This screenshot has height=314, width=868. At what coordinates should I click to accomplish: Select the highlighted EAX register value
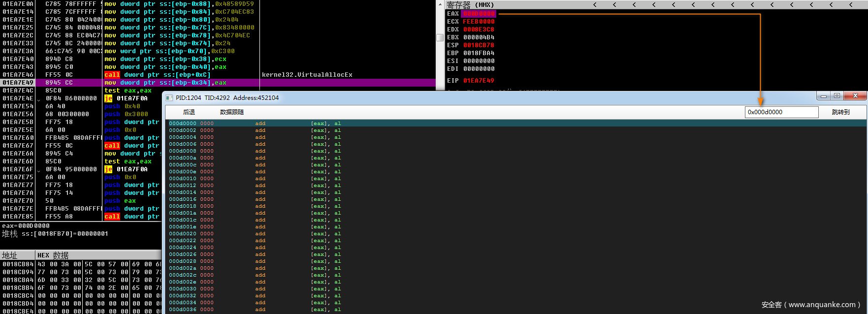[x=479, y=14]
